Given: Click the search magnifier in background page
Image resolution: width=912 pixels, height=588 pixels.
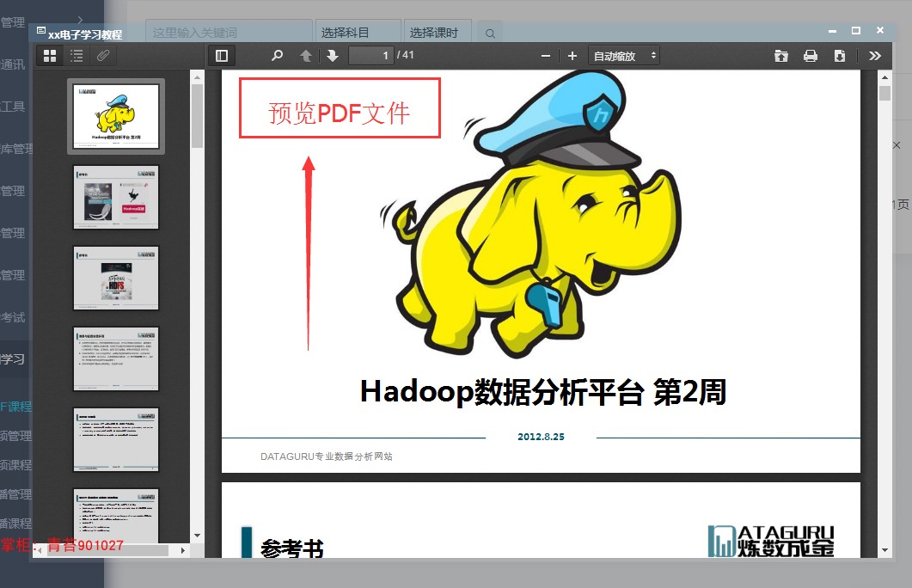Looking at the screenshot, I should [490, 34].
